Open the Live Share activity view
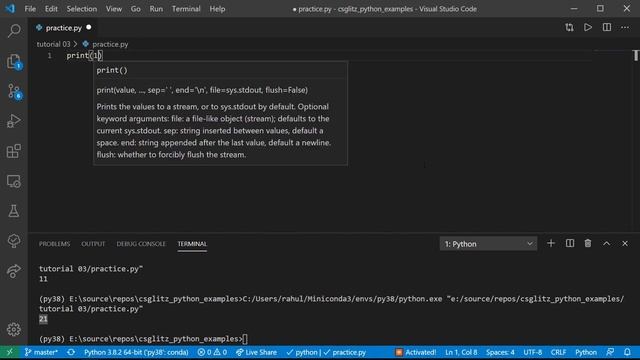The image size is (640, 360). (14, 271)
